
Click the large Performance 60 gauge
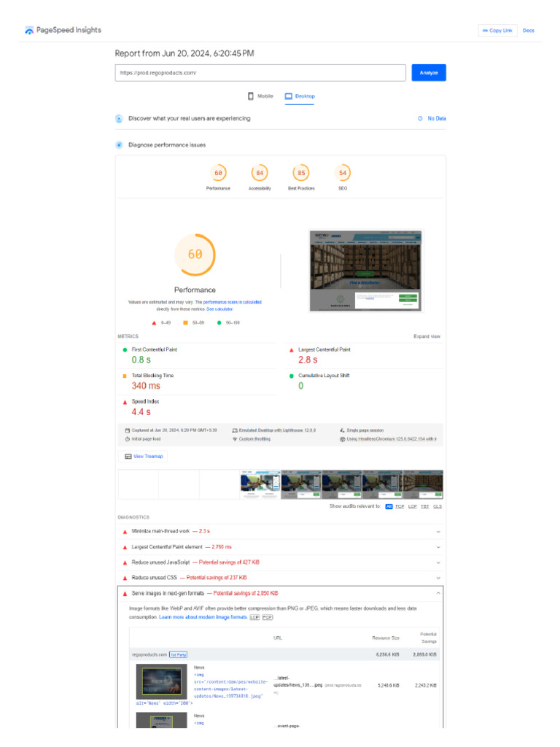pos(195,255)
